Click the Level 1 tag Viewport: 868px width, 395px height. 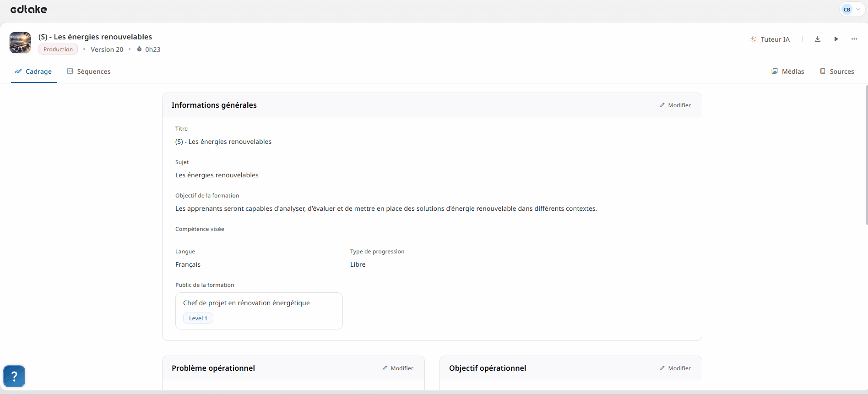tap(198, 318)
